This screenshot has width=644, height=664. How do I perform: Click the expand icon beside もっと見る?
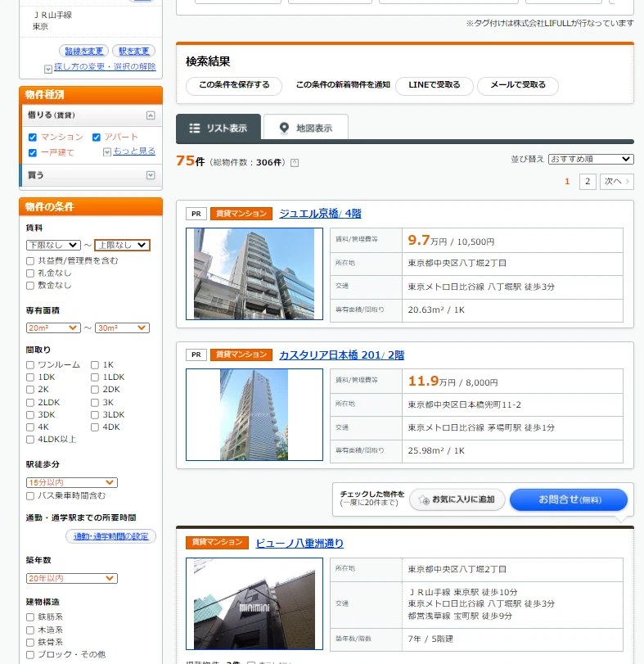coord(107,151)
